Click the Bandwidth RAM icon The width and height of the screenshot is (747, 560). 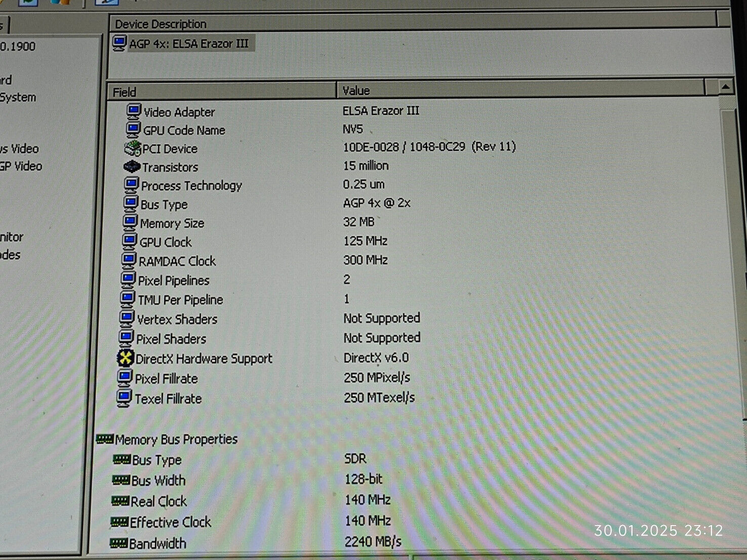point(119,543)
